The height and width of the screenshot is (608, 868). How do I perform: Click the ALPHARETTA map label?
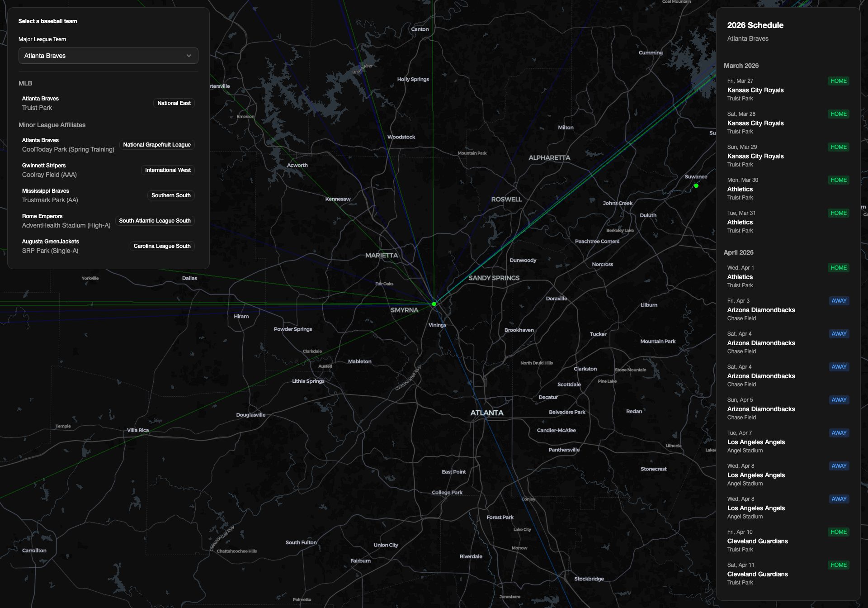pyautogui.click(x=549, y=158)
